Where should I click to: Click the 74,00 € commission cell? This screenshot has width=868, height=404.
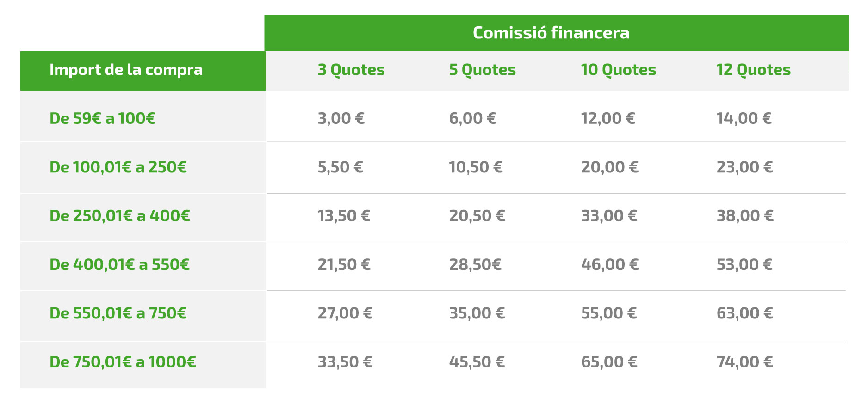pos(744,362)
